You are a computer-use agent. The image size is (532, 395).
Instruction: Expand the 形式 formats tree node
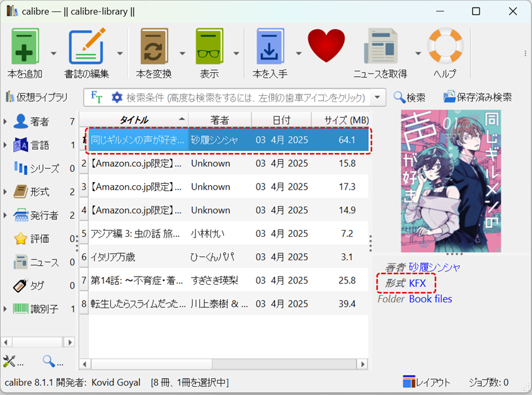pyautogui.click(x=5, y=192)
